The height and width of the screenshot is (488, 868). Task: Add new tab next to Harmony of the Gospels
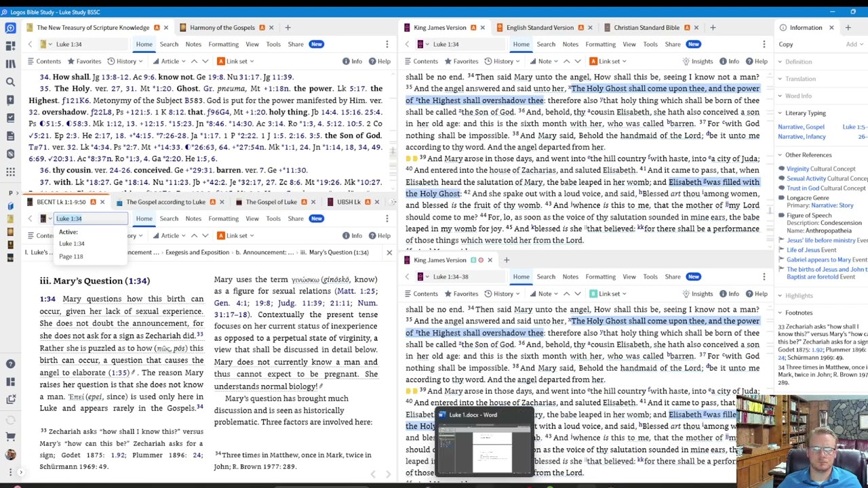(x=288, y=28)
